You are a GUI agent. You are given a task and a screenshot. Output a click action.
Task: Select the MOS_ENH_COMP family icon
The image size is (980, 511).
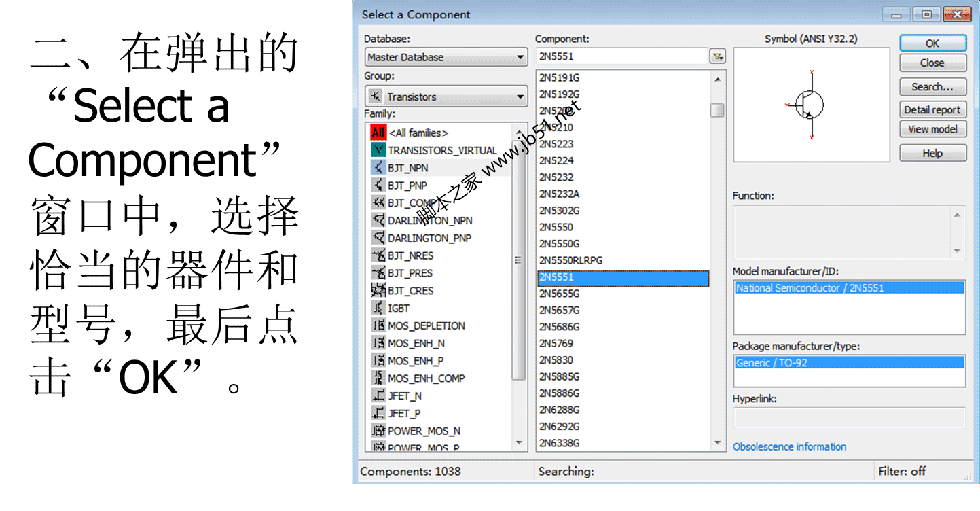click(x=378, y=378)
